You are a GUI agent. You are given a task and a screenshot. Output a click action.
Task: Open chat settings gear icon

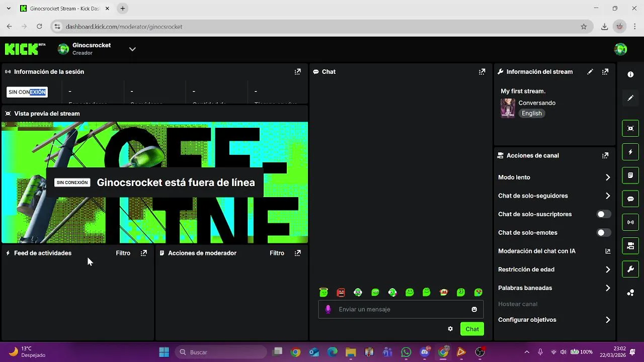450,329
